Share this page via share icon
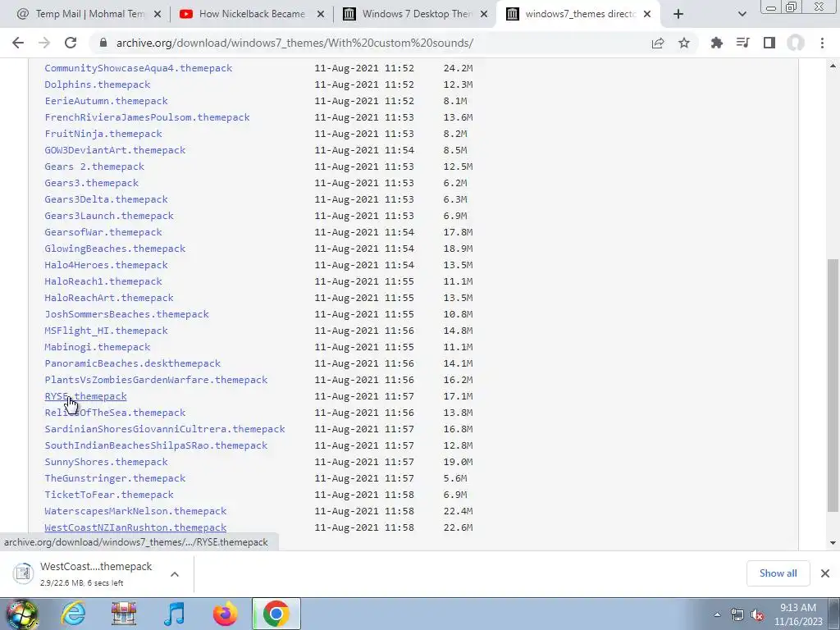The width and height of the screenshot is (840, 630). click(x=658, y=43)
